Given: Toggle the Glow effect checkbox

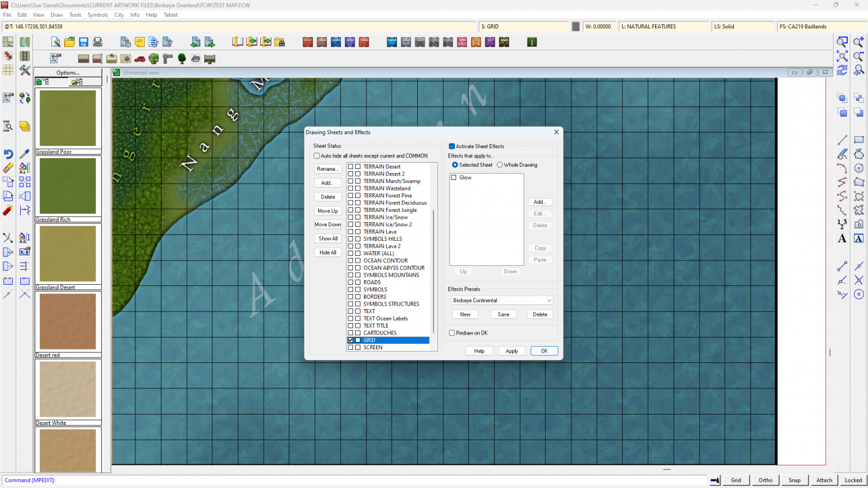Looking at the screenshot, I should [454, 178].
